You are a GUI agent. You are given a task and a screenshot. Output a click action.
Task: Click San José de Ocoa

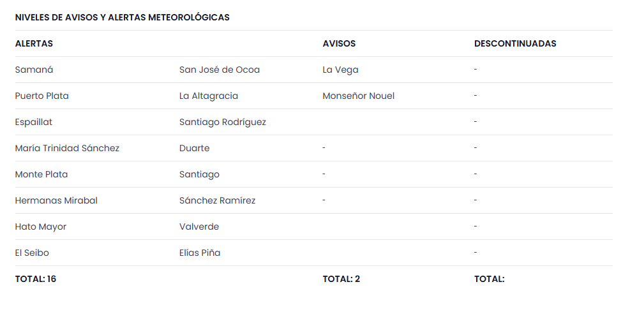click(220, 70)
